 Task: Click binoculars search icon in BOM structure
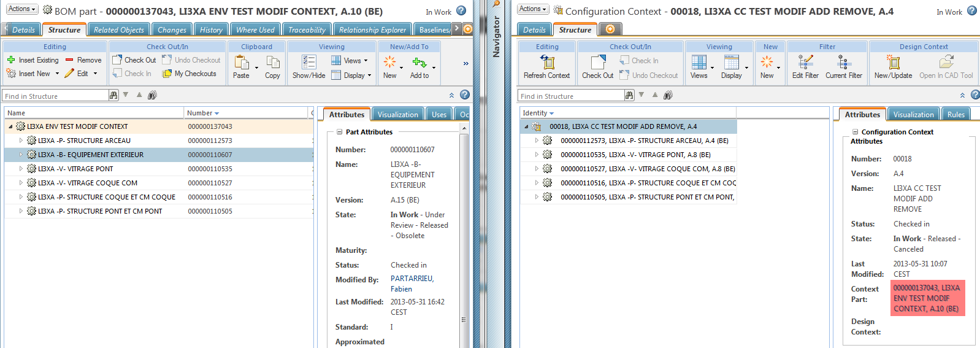[152, 95]
